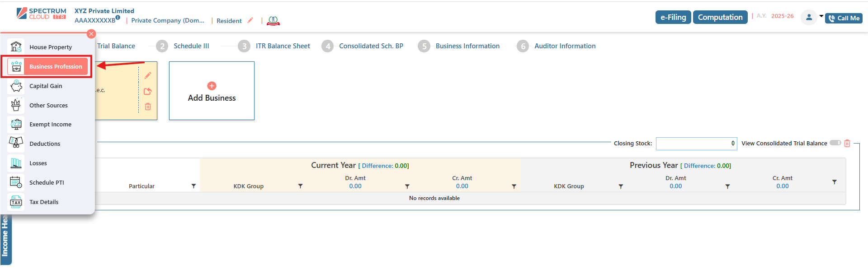Image resolution: width=868 pixels, height=274 pixels.
Task: Click the e-Filing button
Action: tap(673, 17)
